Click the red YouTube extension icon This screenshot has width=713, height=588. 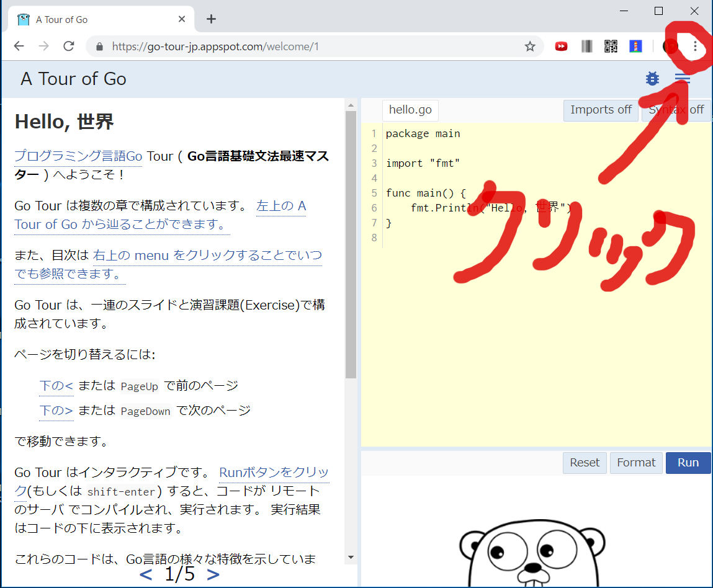[561, 47]
